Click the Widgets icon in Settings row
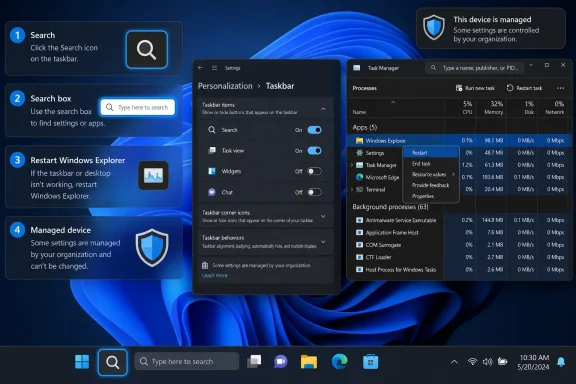This screenshot has height=384, width=576. (212, 171)
